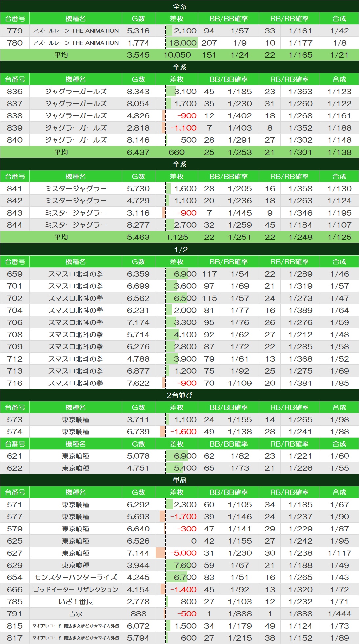Select machine number 571 cell
The height and width of the screenshot is (644, 359).
[x=15, y=505]
